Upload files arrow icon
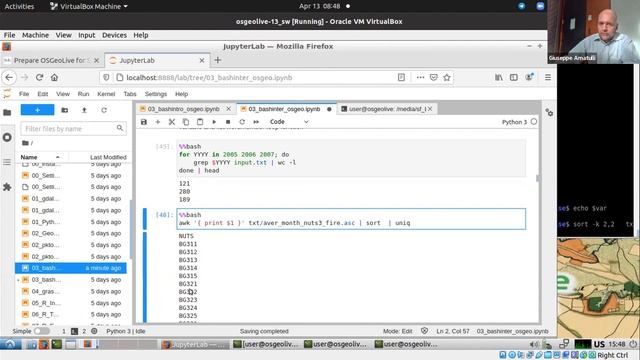The height and width of the screenshot is (360, 640). pos(84,110)
